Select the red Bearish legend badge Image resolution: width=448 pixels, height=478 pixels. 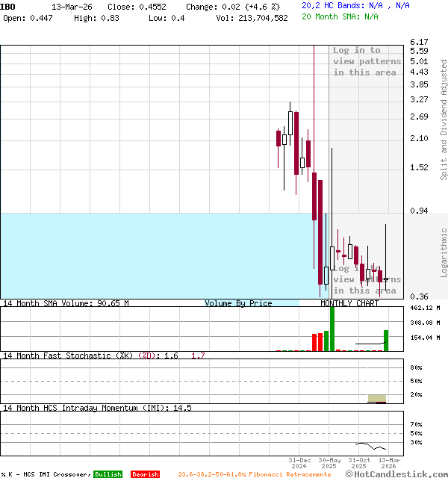pos(145,474)
